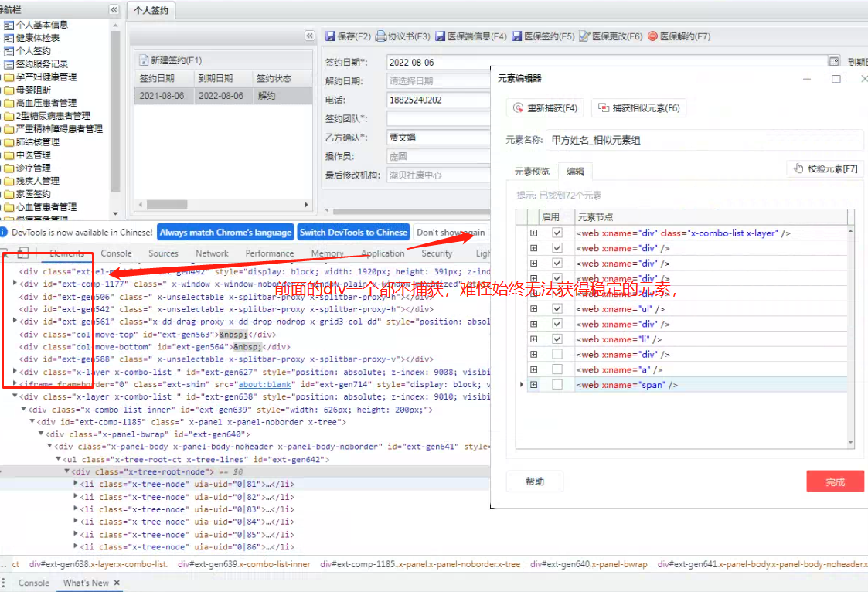Screen dimensions: 868x592
Task: Click the 完成 finish button
Action: point(835,481)
